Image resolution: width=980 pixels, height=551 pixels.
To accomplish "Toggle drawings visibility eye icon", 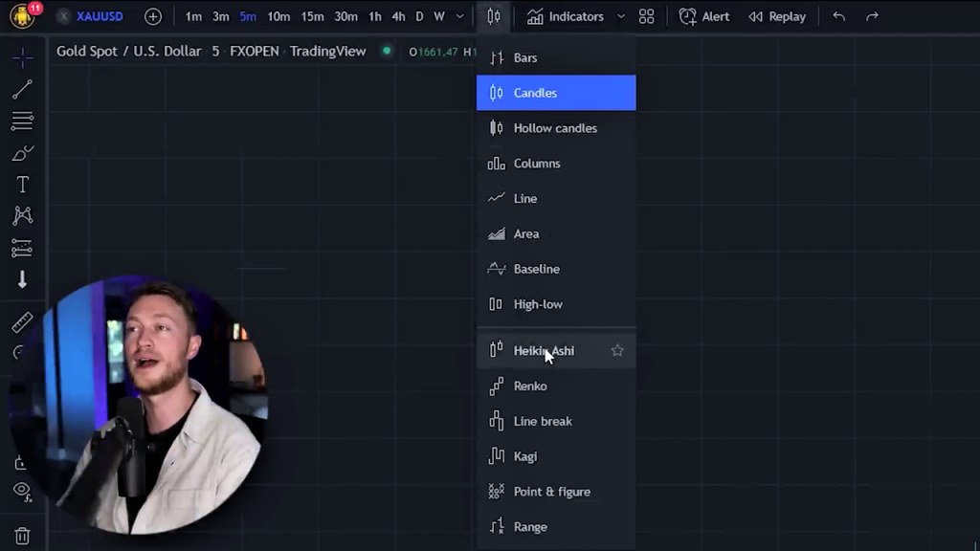I will point(22,491).
